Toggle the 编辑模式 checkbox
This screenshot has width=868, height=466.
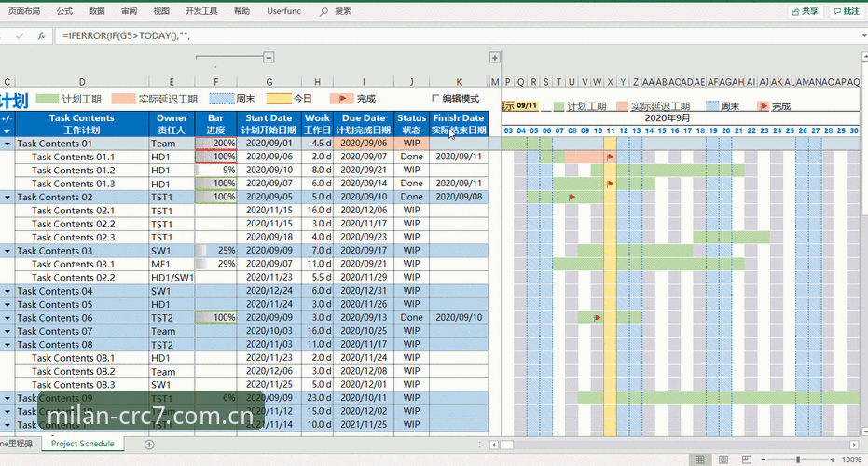[435, 98]
